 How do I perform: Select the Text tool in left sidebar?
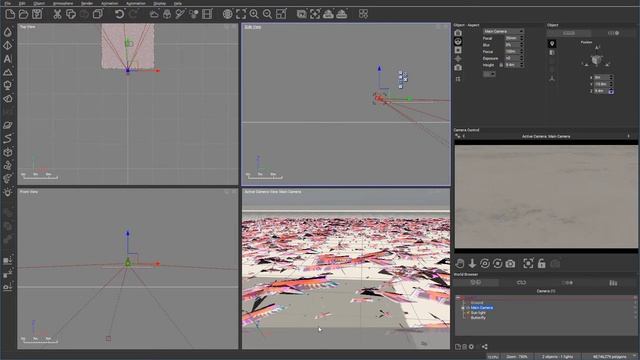coord(8,59)
